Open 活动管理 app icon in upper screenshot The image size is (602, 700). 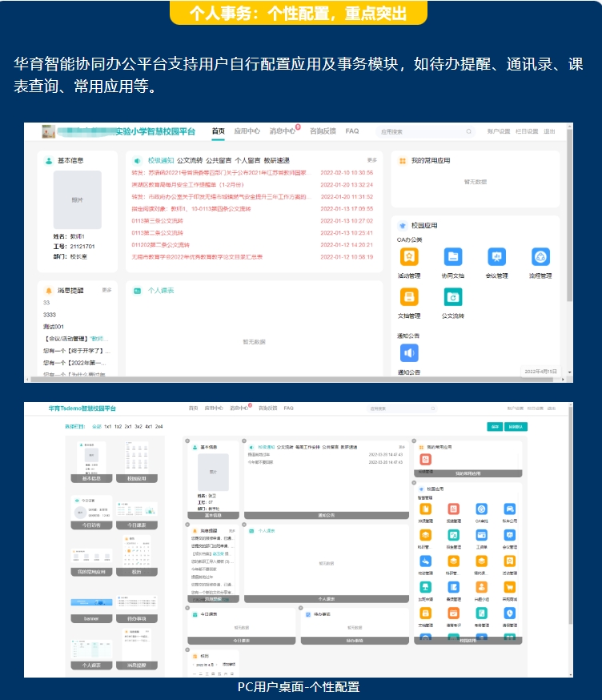[409, 257]
